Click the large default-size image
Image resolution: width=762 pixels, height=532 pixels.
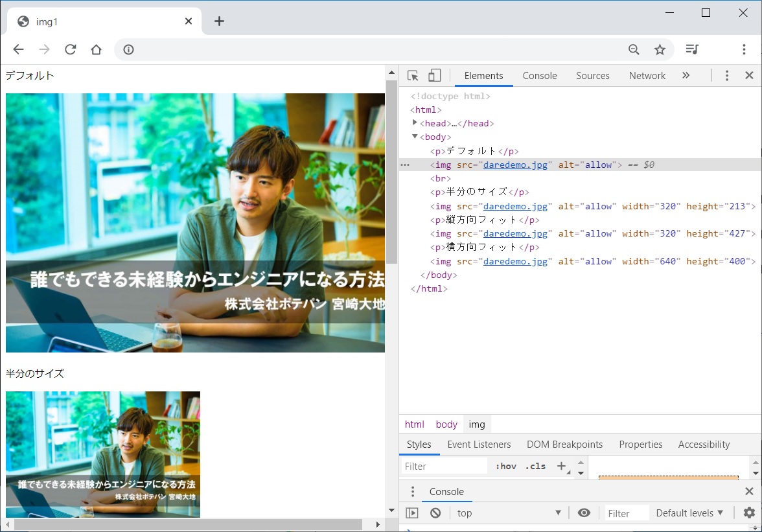coord(196,223)
